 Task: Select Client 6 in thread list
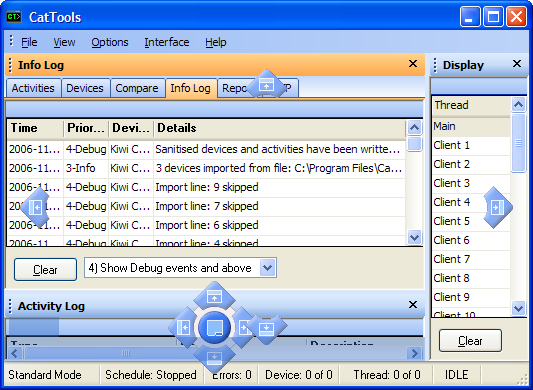(x=471, y=240)
